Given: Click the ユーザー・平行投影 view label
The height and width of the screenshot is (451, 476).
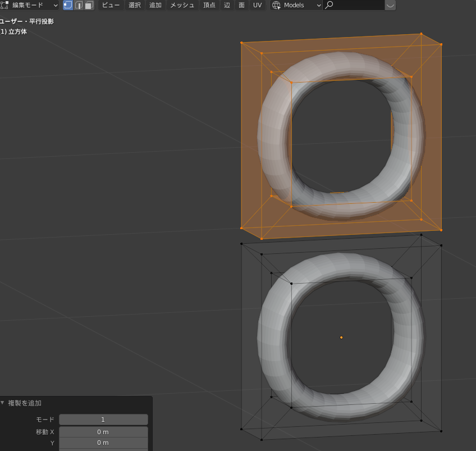Looking at the screenshot, I should 27,21.
